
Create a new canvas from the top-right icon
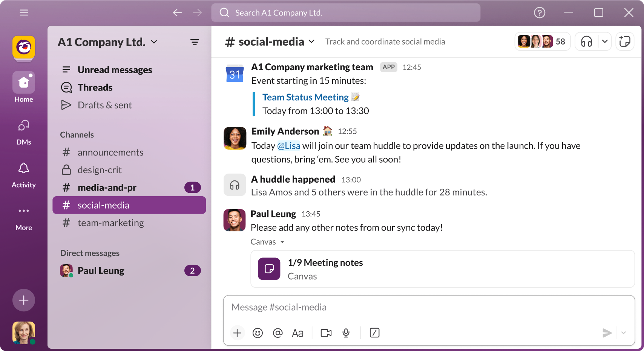click(x=625, y=42)
